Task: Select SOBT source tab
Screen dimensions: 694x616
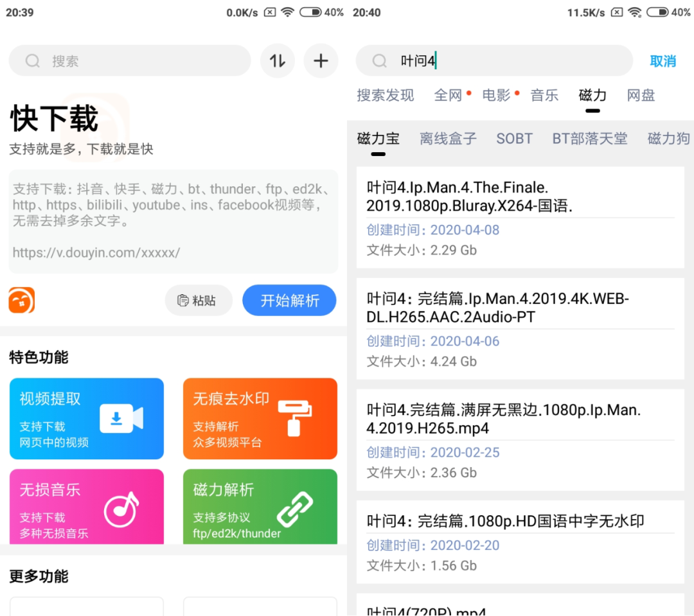Action: pos(514,139)
